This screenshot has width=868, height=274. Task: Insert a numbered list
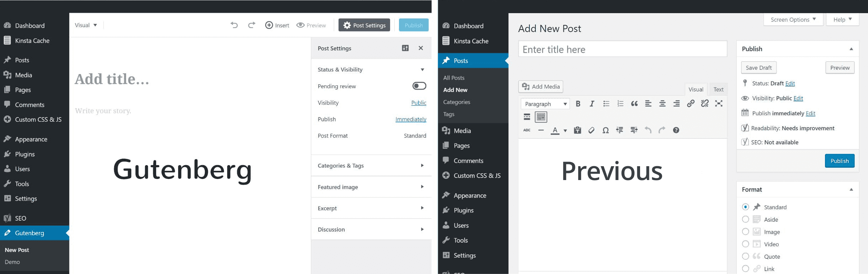(620, 104)
